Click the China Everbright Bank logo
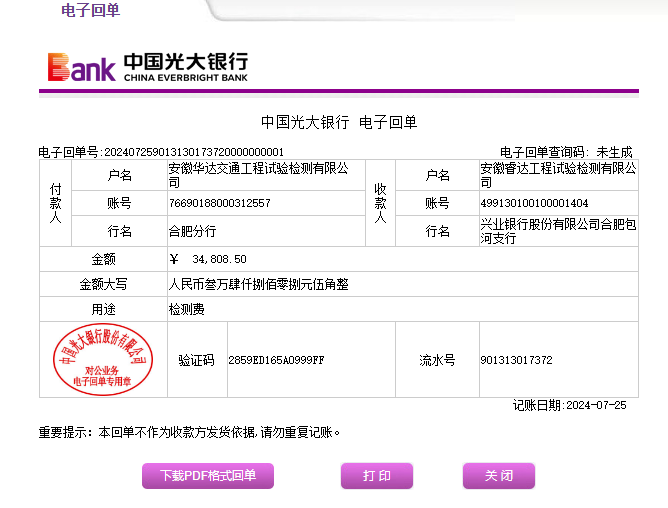The width and height of the screenshot is (668, 508). point(148,66)
